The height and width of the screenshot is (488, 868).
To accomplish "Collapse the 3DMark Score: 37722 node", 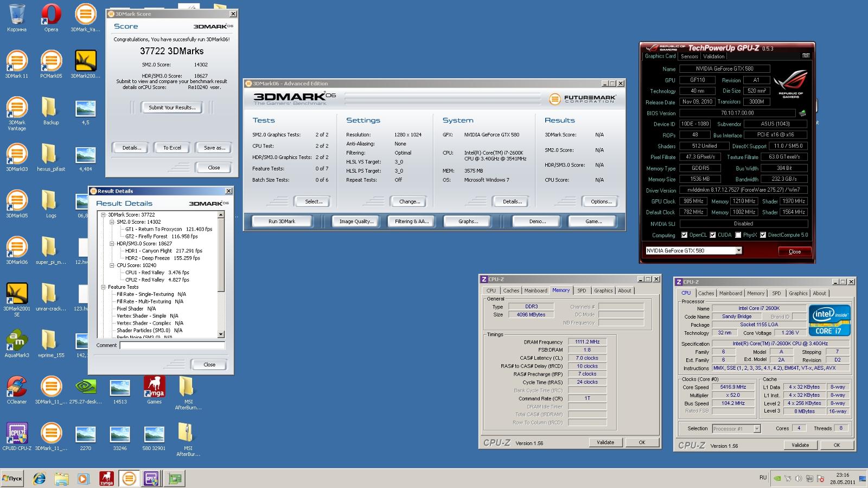I will (103, 215).
